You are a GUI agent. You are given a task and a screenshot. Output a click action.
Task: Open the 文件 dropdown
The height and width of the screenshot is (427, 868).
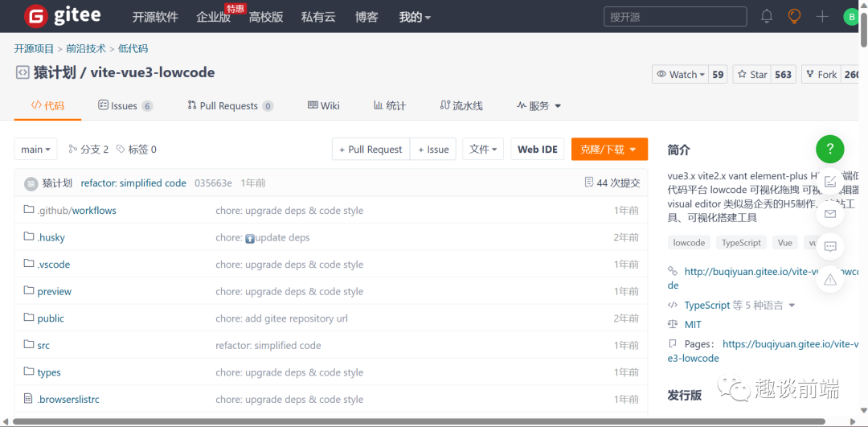[x=483, y=149]
